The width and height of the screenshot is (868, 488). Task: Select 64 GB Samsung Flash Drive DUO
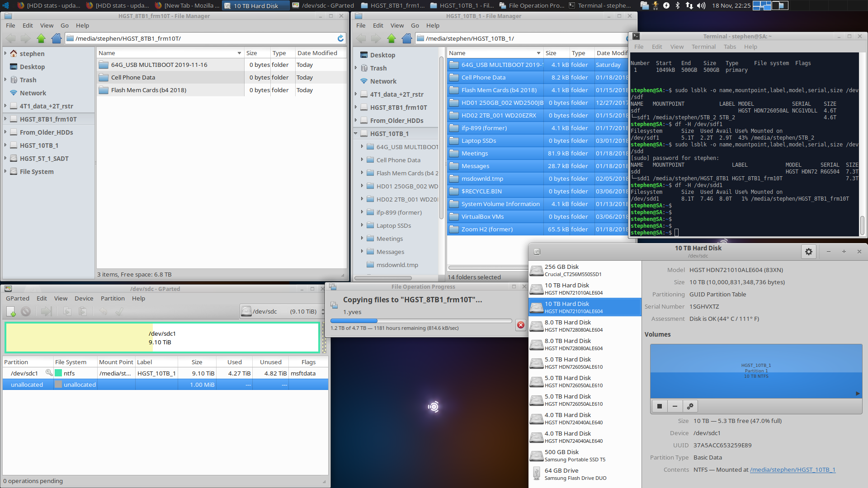point(585,474)
